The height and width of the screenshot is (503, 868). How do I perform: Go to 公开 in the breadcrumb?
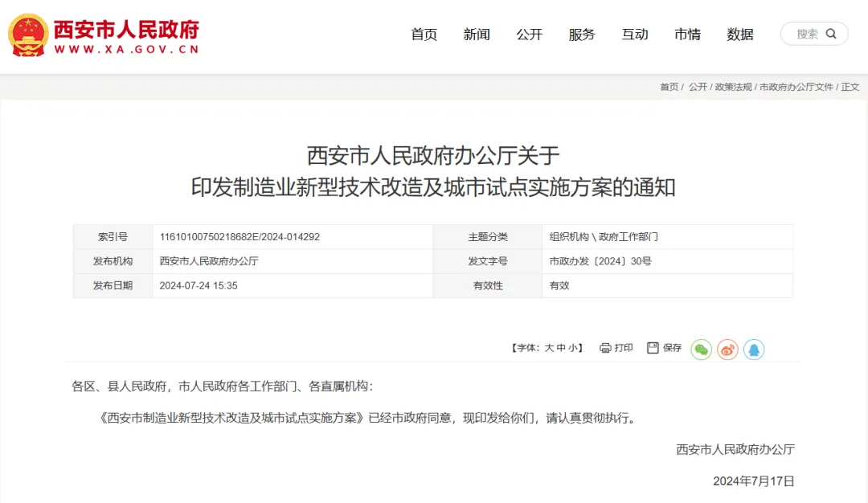click(698, 87)
